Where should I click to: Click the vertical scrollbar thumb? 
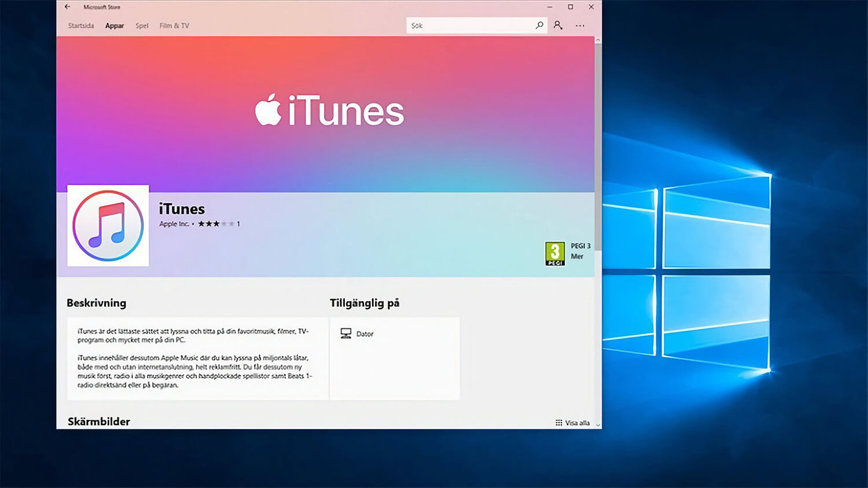[x=598, y=148]
